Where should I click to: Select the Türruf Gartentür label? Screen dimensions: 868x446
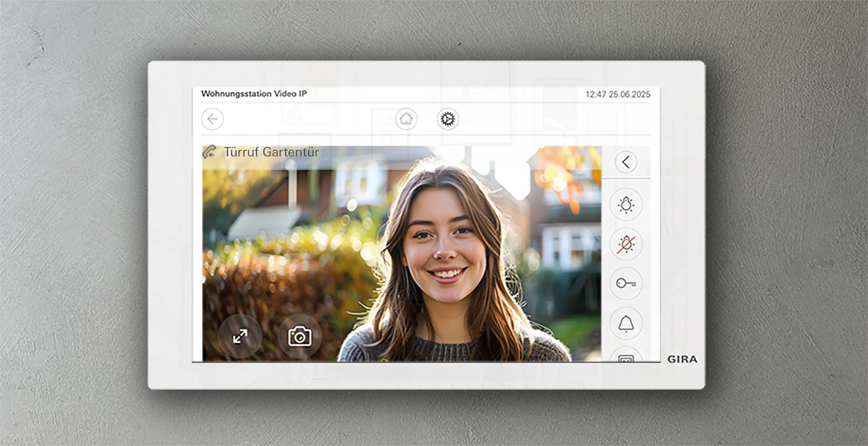pyautogui.click(x=271, y=152)
